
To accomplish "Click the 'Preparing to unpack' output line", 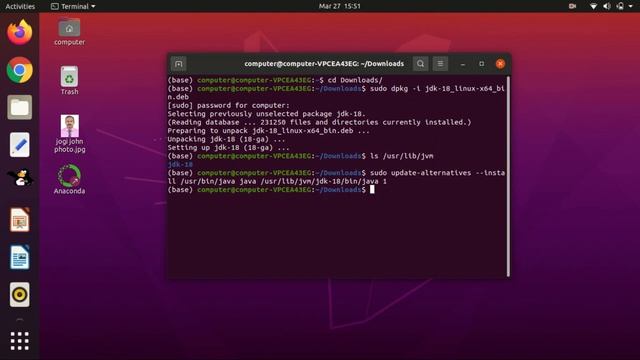I will click(x=269, y=131).
